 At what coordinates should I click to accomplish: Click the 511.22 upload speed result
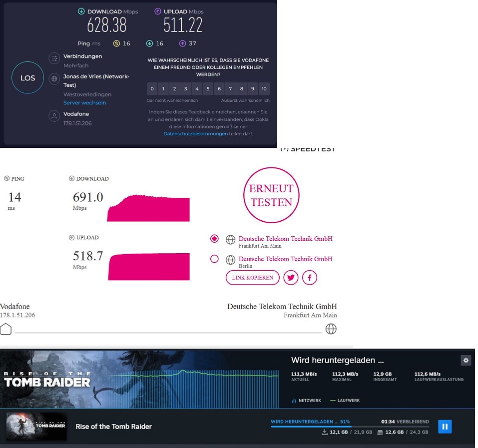[183, 25]
